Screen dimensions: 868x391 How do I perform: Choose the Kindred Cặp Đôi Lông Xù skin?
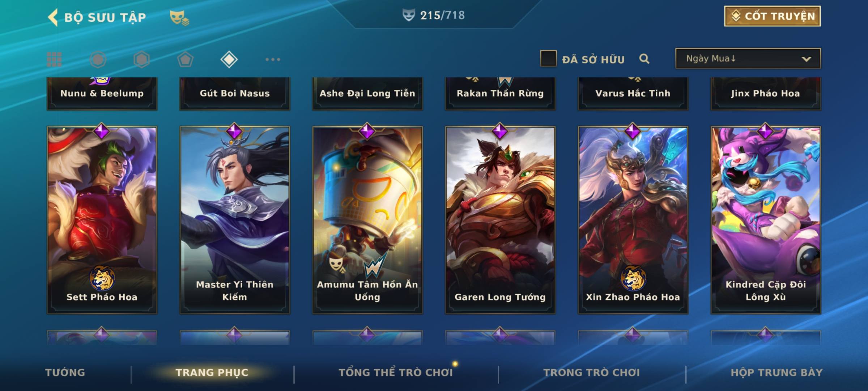click(766, 220)
